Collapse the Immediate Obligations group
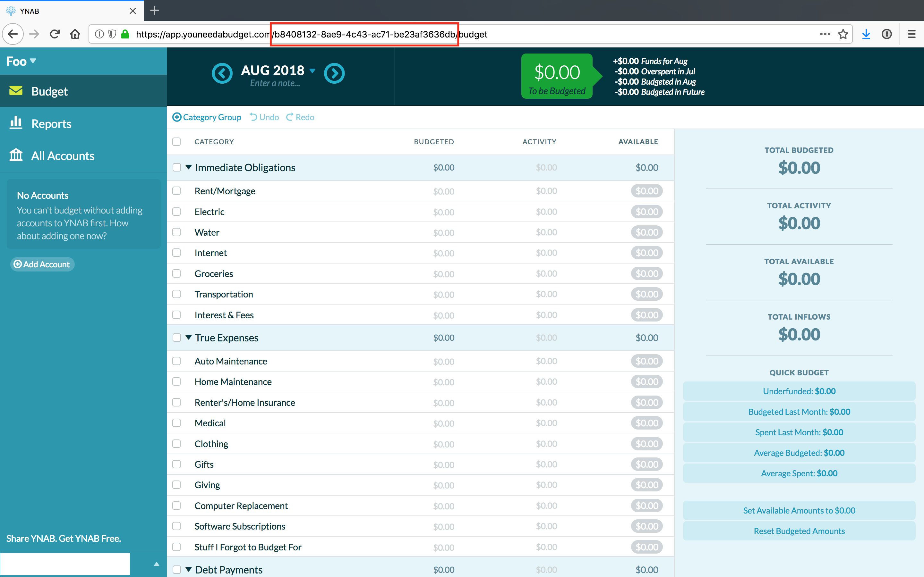This screenshot has width=924, height=577. (188, 167)
